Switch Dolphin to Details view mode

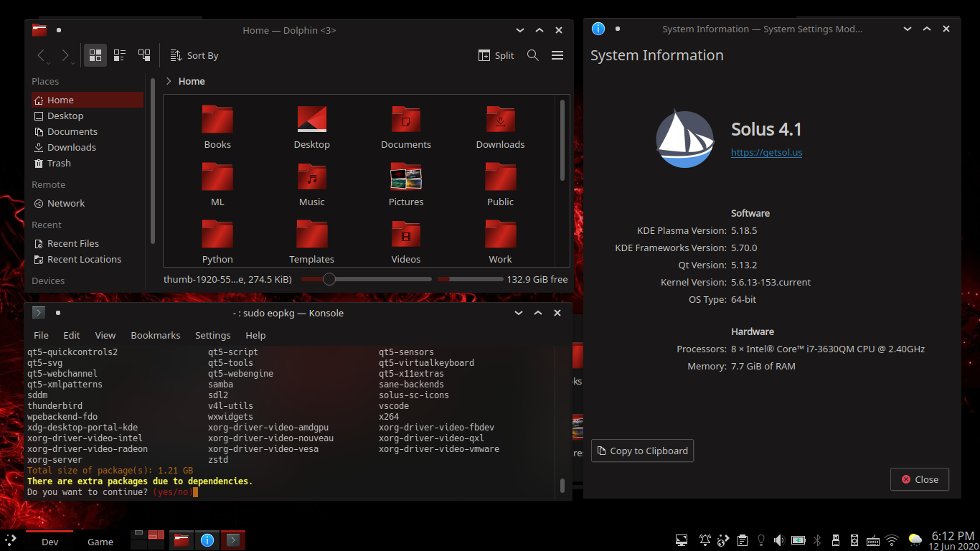click(144, 55)
